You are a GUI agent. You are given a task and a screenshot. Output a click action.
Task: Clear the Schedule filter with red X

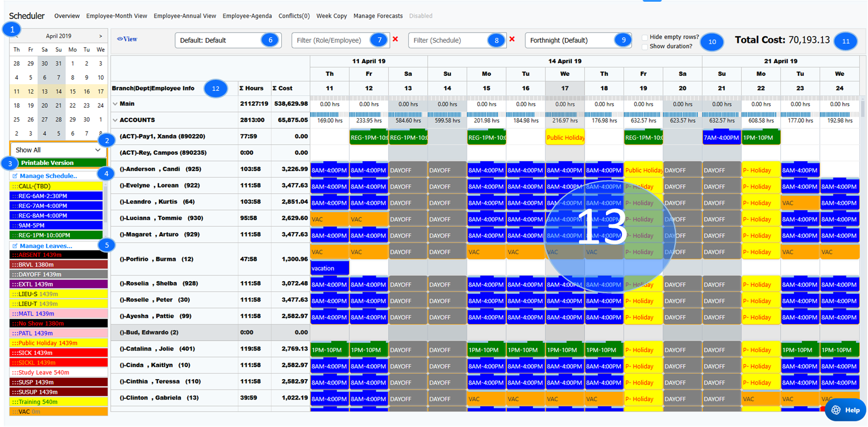[512, 40]
